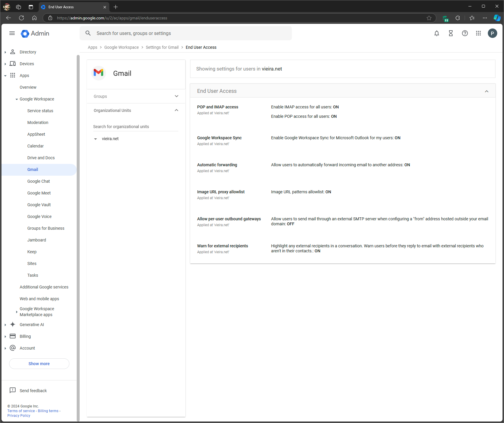This screenshot has height=423, width=504.
Task: Expand the Directory section arrow
Action: (5, 52)
